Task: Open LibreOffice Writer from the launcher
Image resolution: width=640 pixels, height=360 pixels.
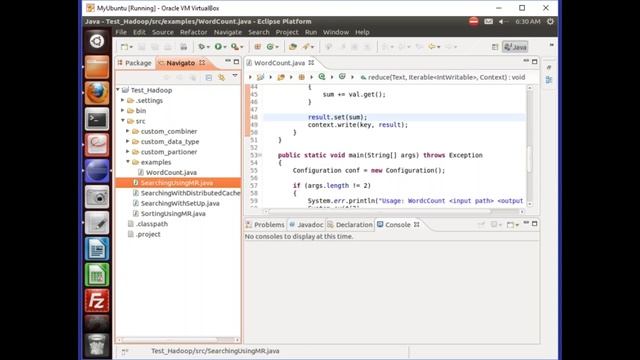Action: [97, 249]
